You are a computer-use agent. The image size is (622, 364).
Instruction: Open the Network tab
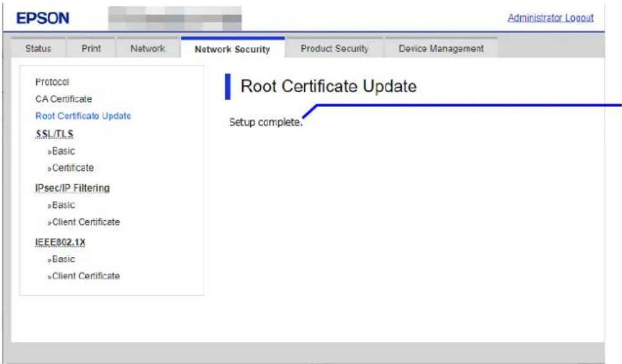pos(148,48)
